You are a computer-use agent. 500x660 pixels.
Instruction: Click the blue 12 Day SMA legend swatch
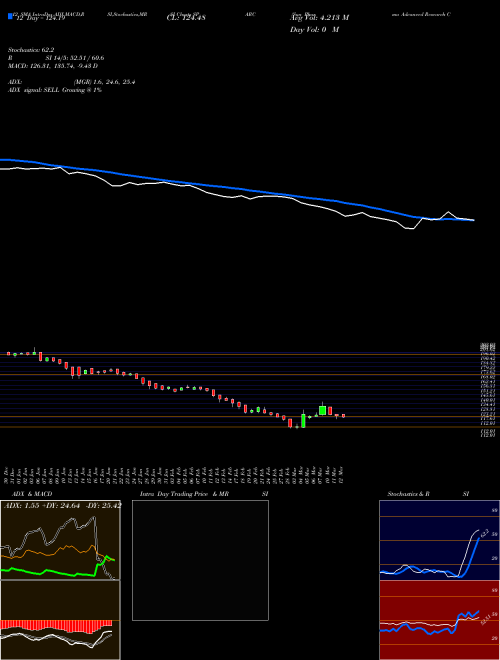(x=10, y=16)
